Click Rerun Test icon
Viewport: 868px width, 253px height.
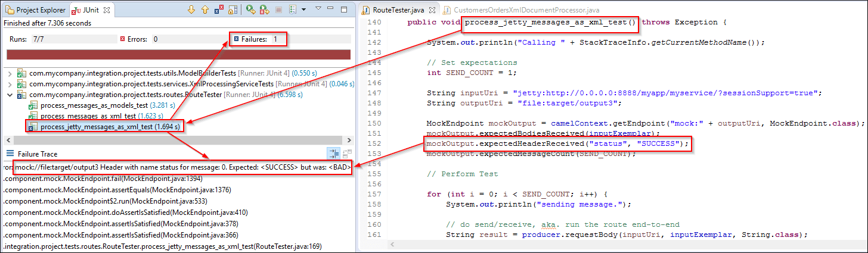point(250,10)
